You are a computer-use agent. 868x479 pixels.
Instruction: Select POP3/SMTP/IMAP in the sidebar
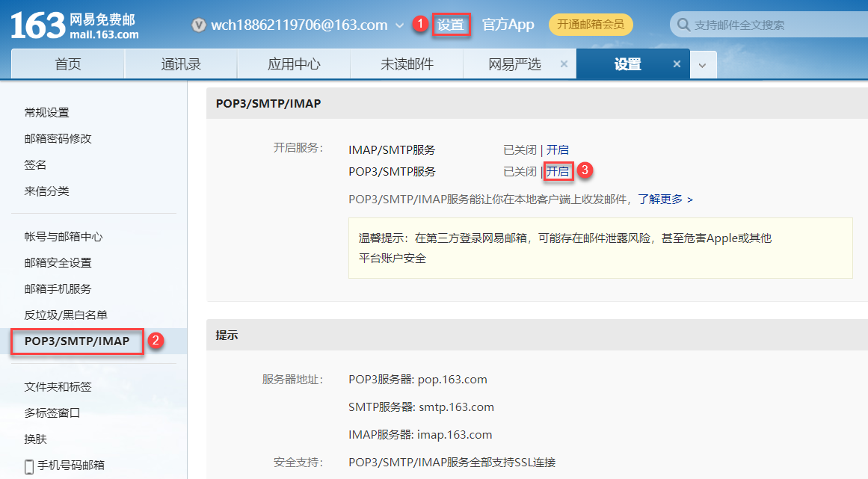[x=77, y=342]
